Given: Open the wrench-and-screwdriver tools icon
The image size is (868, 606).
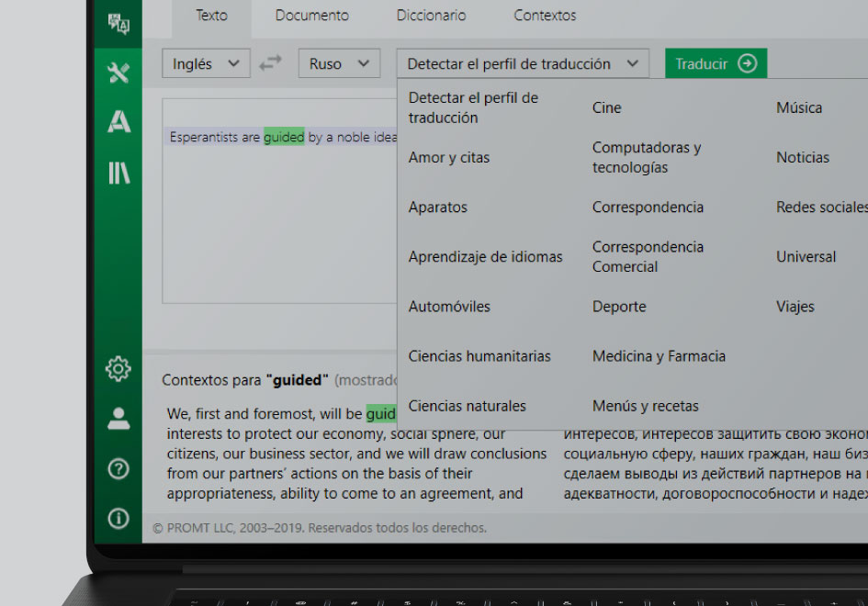Looking at the screenshot, I should pyautogui.click(x=118, y=73).
